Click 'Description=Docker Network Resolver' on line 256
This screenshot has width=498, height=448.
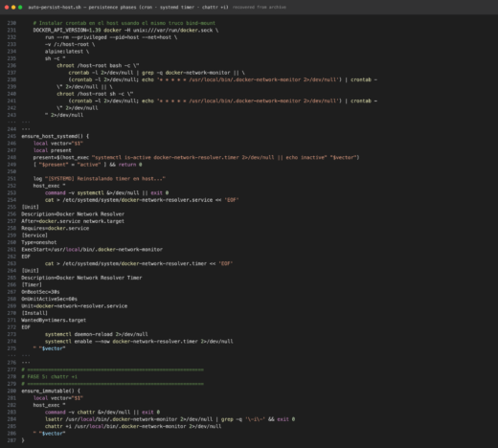(73, 213)
